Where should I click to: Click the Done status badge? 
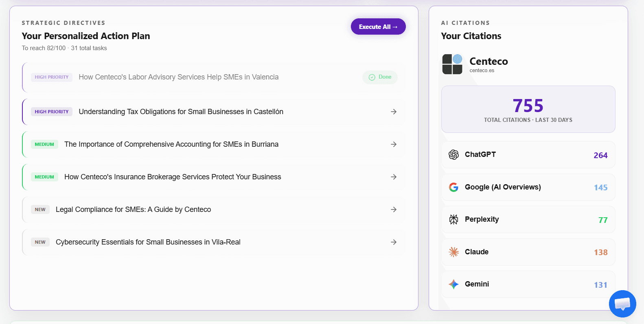click(380, 77)
